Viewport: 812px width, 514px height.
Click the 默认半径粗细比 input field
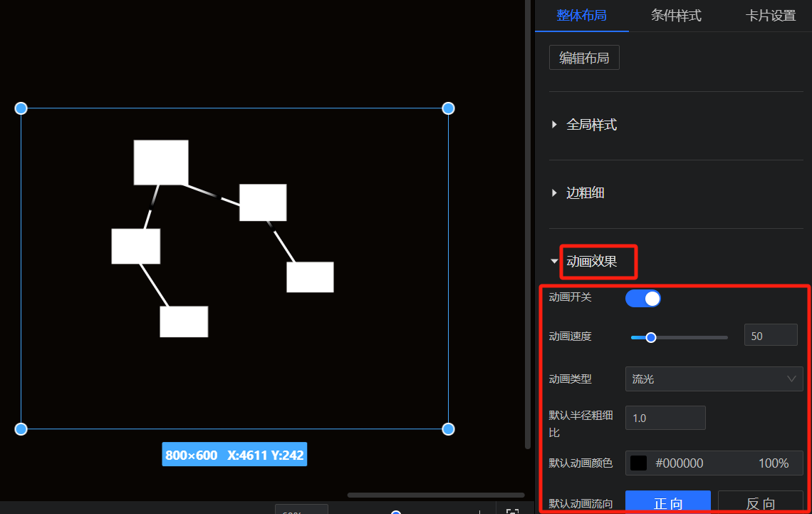[665, 418]
